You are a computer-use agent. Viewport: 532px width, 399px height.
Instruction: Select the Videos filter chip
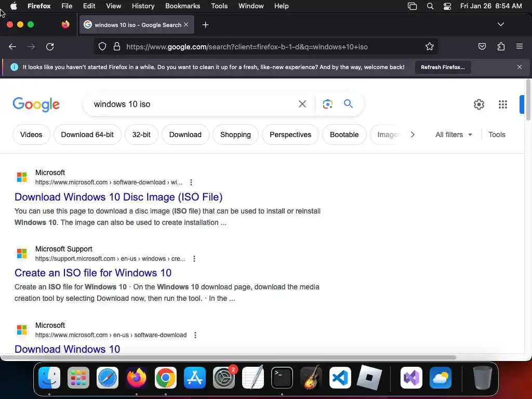pyautogui.click(x=31, y=135)
